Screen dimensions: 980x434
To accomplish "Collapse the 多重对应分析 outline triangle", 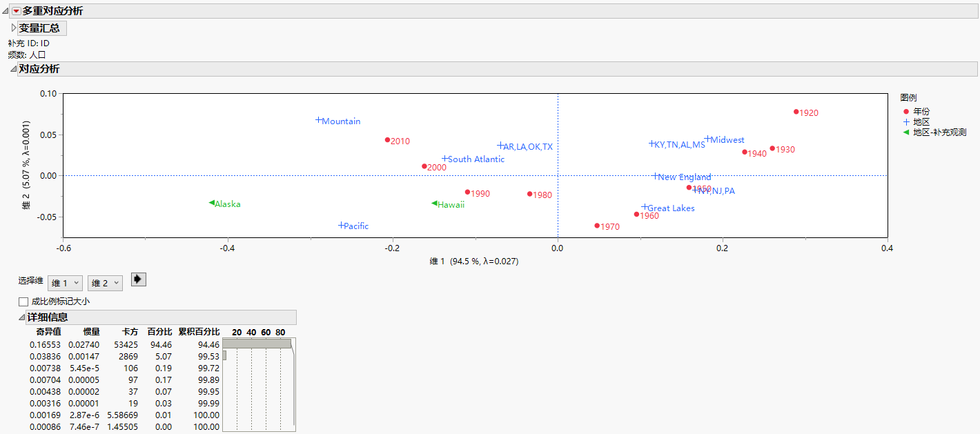I will click(x=6, y=11).
